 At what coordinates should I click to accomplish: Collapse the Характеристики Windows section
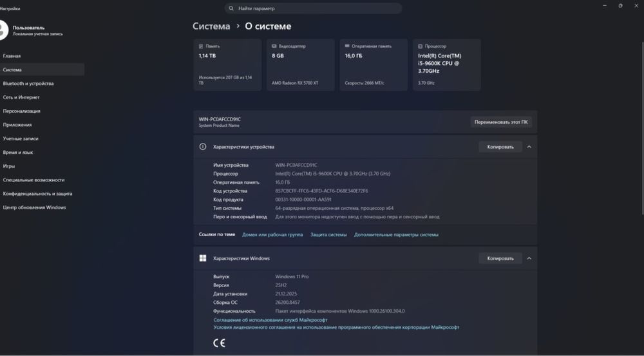529,258
